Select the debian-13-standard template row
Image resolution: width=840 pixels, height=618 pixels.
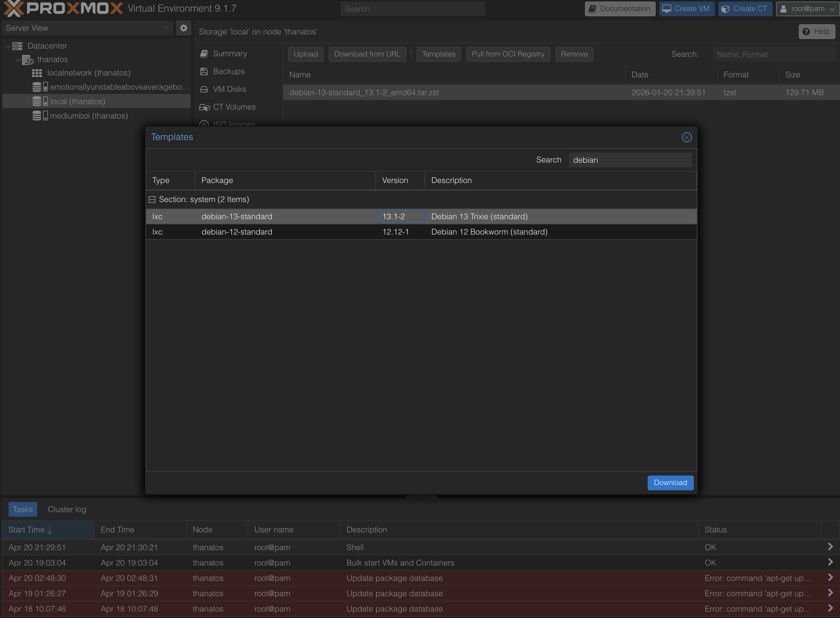[x=421, y=217]
